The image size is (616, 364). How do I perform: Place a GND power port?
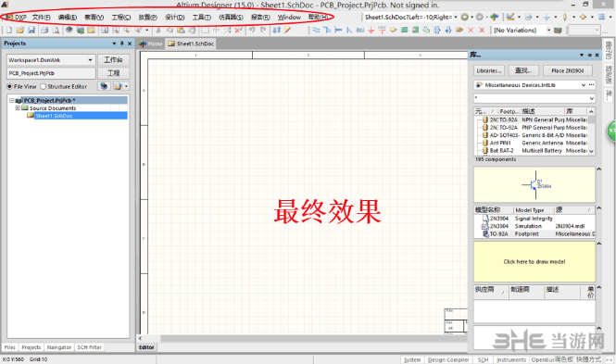pyautogui.click(x=371, y=31)
